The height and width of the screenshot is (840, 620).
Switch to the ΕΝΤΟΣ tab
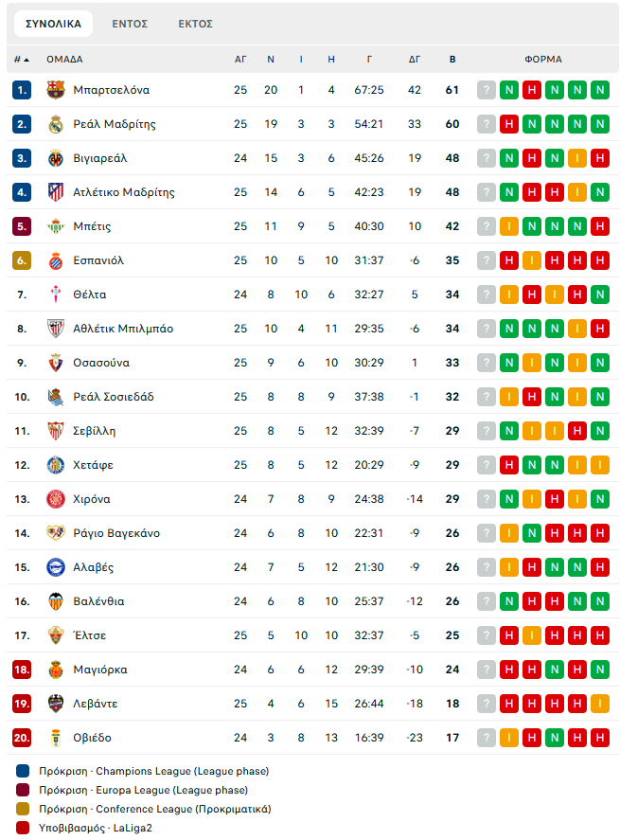point(129,24)
